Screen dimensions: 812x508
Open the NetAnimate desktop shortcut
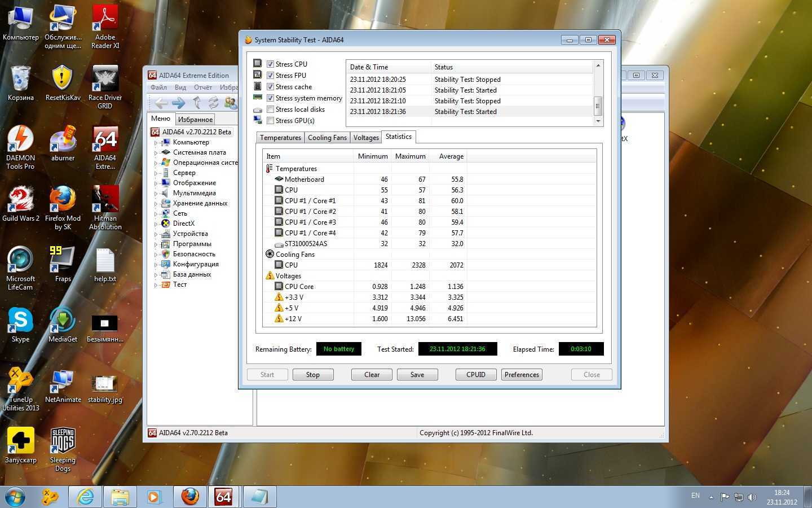tap(63, 385)
